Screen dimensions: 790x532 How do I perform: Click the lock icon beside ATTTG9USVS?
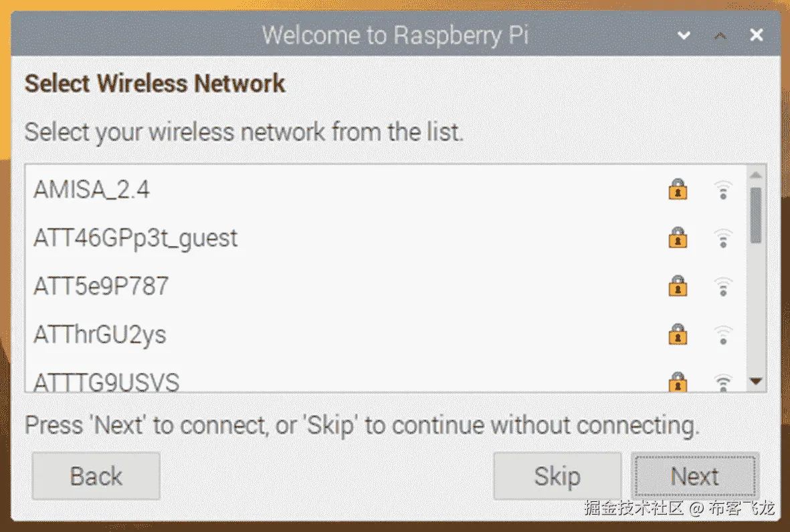click(x=678, y=382)
